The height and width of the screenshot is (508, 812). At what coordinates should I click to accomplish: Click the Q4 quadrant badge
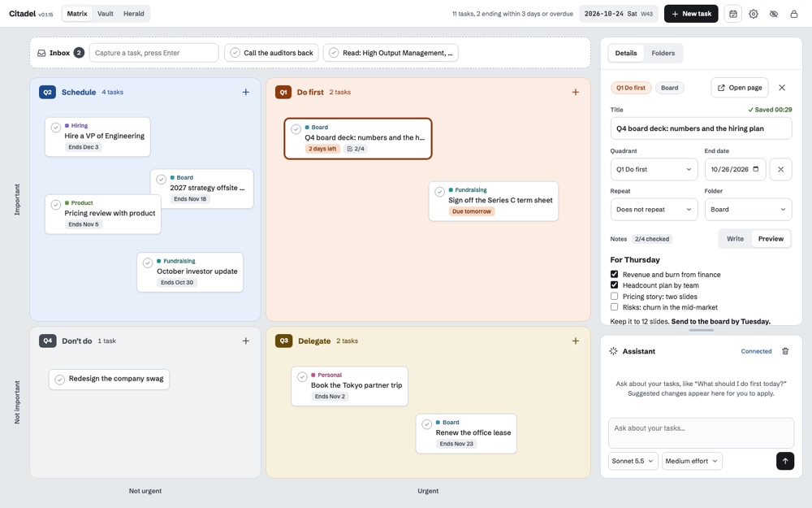pos(47,341)
